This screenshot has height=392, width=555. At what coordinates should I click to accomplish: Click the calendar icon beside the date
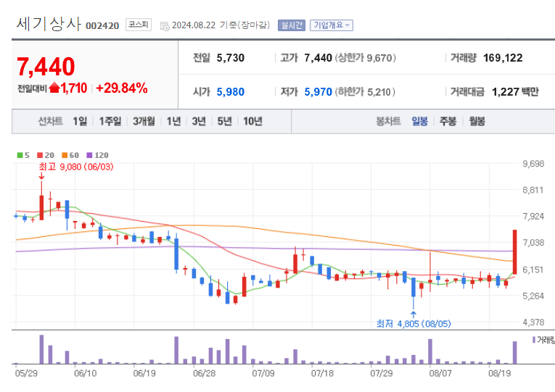pos(164,25)
